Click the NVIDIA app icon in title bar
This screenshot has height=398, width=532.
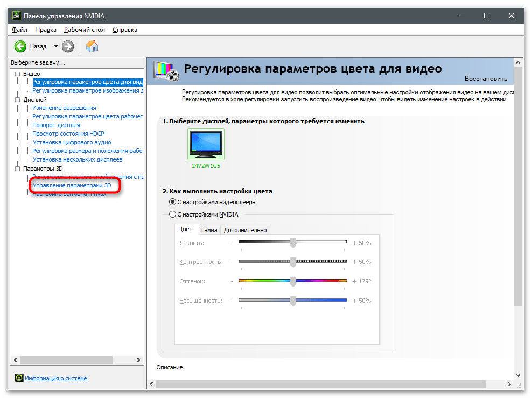click(x=16, y=16)
